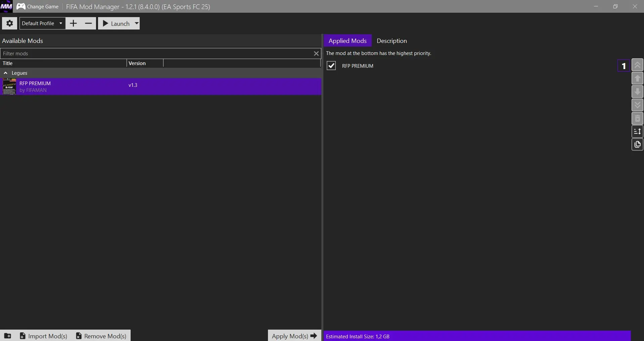Open the Default Profile dropdown
The image size is (644, 341).
(42, 23)
